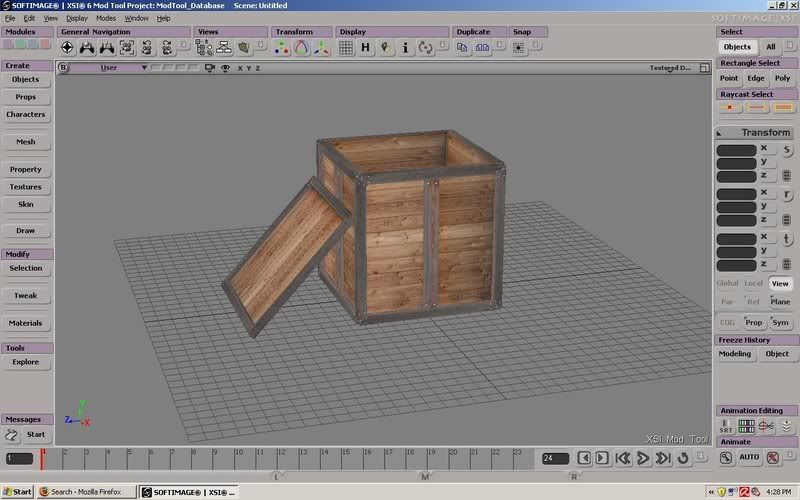This screenshot has width=800, height=500.
Task: Open the Mesh create menu
Action: click(x=26, y=142)
